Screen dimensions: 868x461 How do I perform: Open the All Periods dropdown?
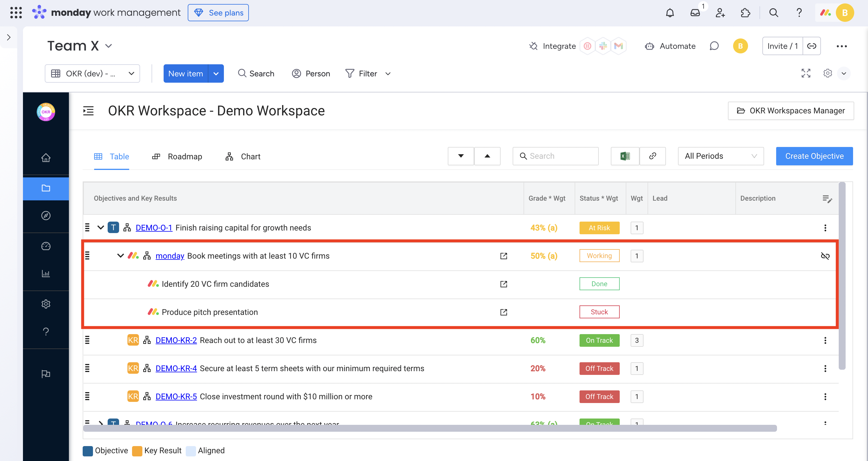click(720, 156)
